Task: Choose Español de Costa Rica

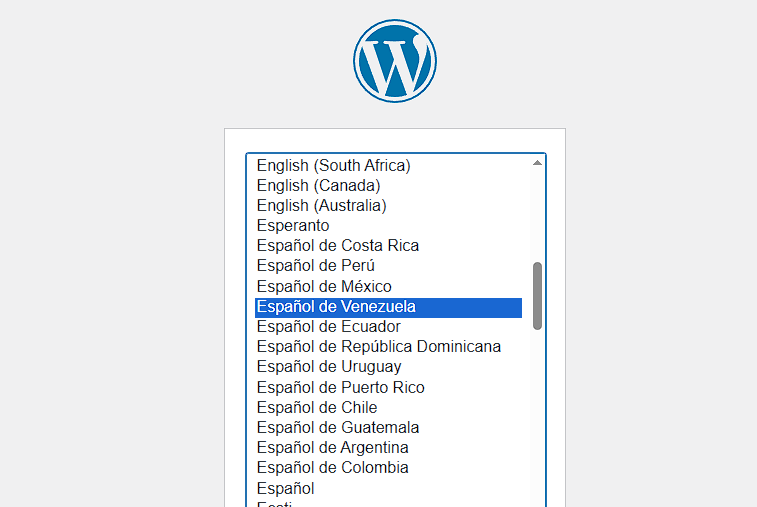Action: tap(337, 246)
